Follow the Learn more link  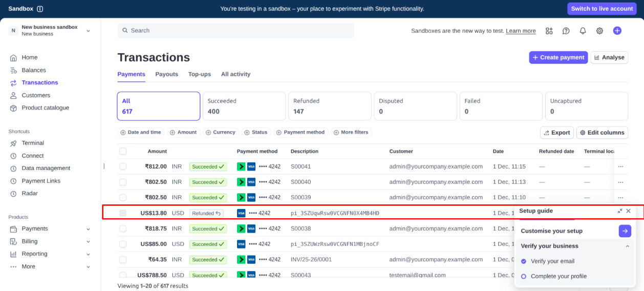pos(521,31)
